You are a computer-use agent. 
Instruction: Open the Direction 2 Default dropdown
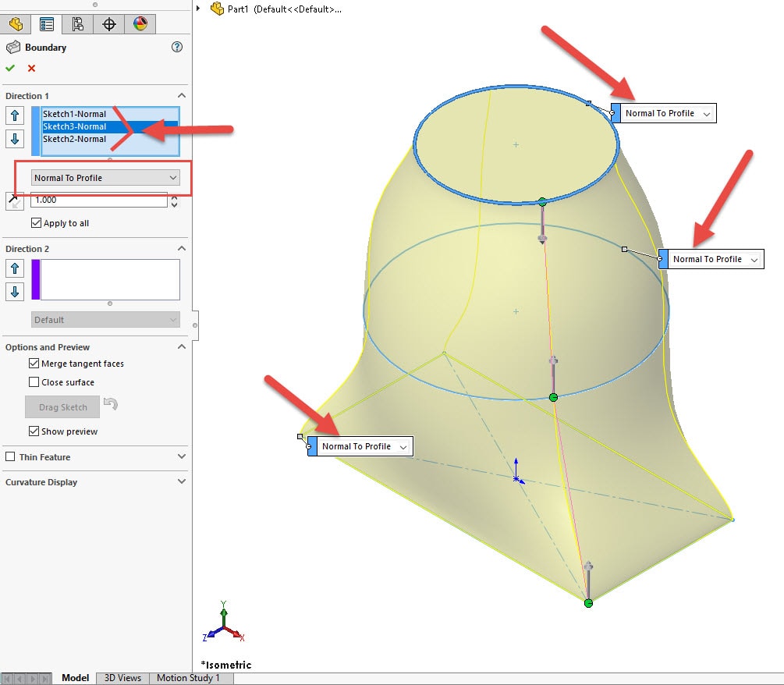click(x=105, y=320)
